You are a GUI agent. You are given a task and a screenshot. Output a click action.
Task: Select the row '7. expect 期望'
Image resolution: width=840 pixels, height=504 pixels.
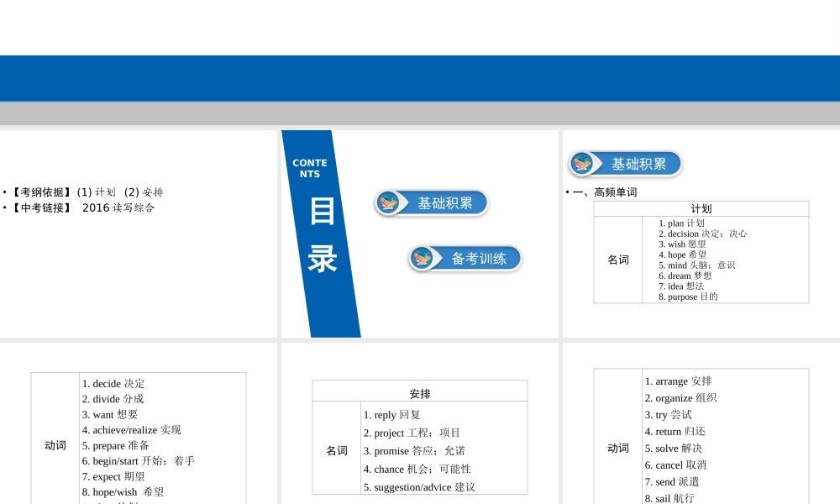[x=113, y=476]
